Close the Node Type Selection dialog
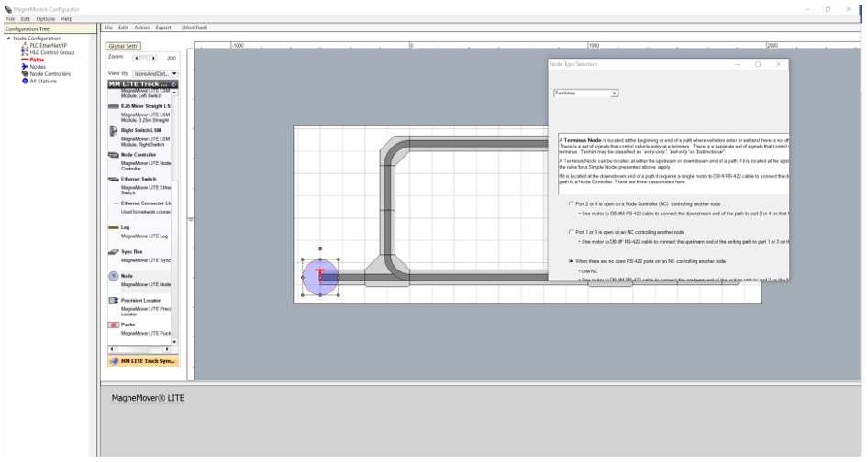The height and width of the screenshot is (462, 868). click(778, 64)
